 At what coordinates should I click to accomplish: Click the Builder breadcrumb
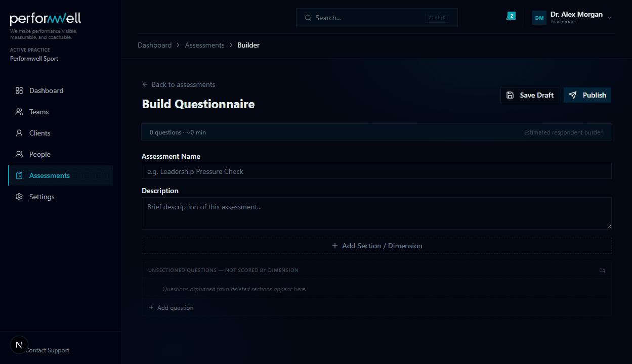pos(248,45)
